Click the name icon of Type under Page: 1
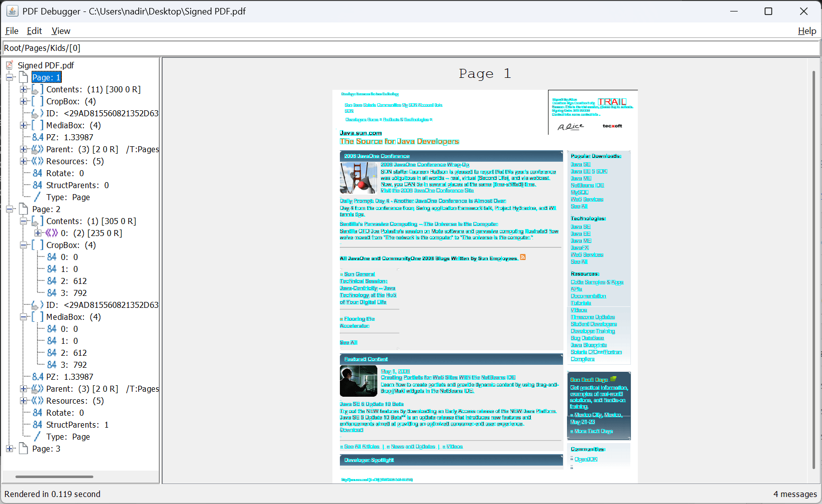Image resolution: width=822 pixels, height=504 pixels. click(x=37, y=197)
